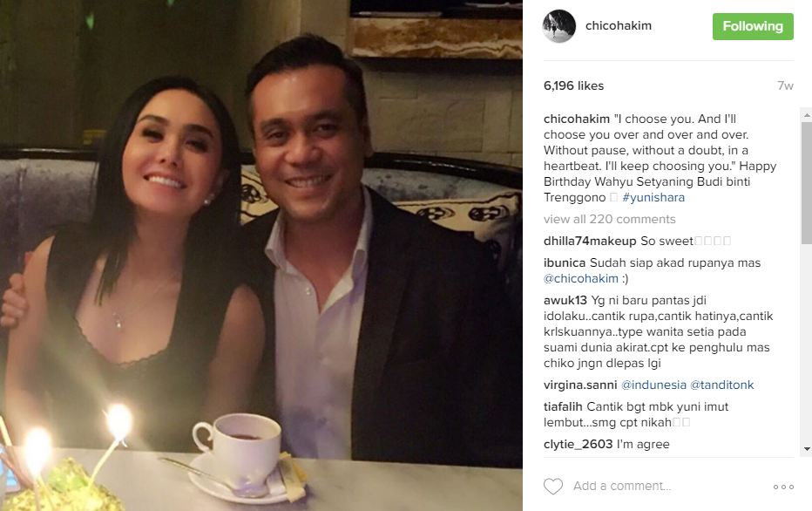Viewport: 812px width, 511px height.
Task: Visit commenter tiafalih's profile
Action: point(563,407)
